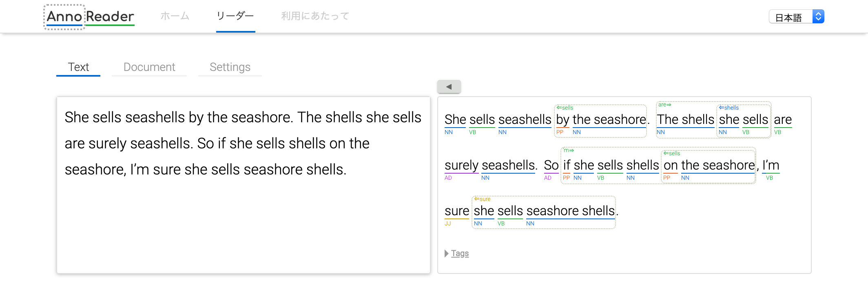The image size is (868, 289).
Task: Open the 日本語 language dropdown
Action: coord(790,17)
